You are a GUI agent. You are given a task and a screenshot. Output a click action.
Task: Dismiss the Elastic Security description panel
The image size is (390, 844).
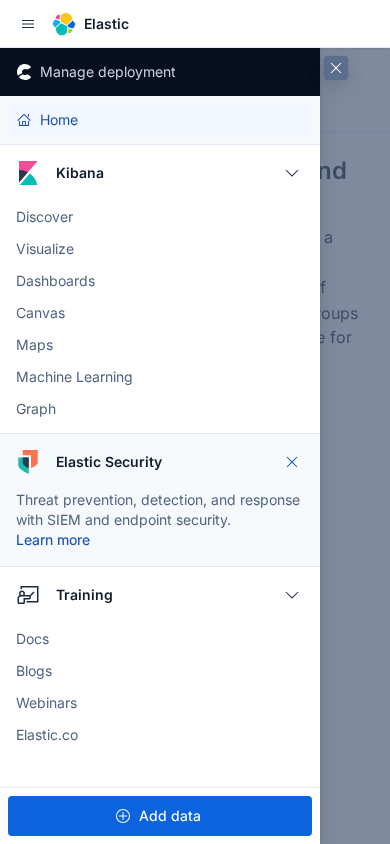click(292, 462)
